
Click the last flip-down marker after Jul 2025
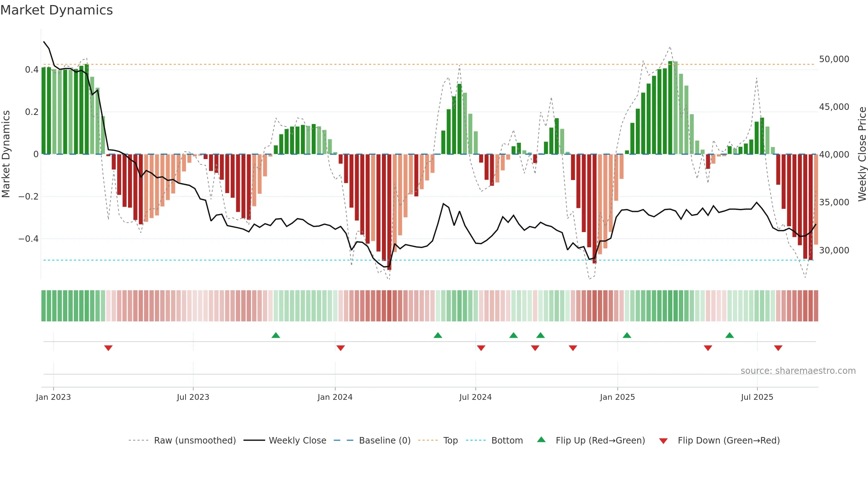778,348
